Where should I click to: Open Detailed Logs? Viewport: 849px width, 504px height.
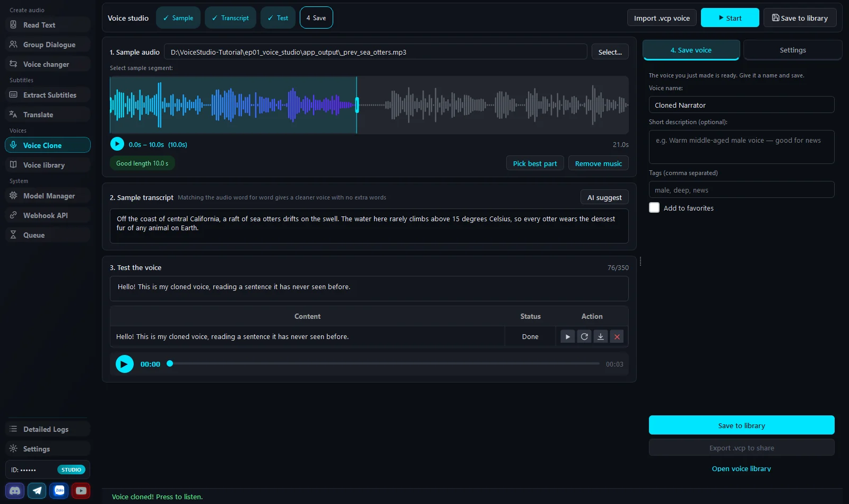[x=48, y=429]
